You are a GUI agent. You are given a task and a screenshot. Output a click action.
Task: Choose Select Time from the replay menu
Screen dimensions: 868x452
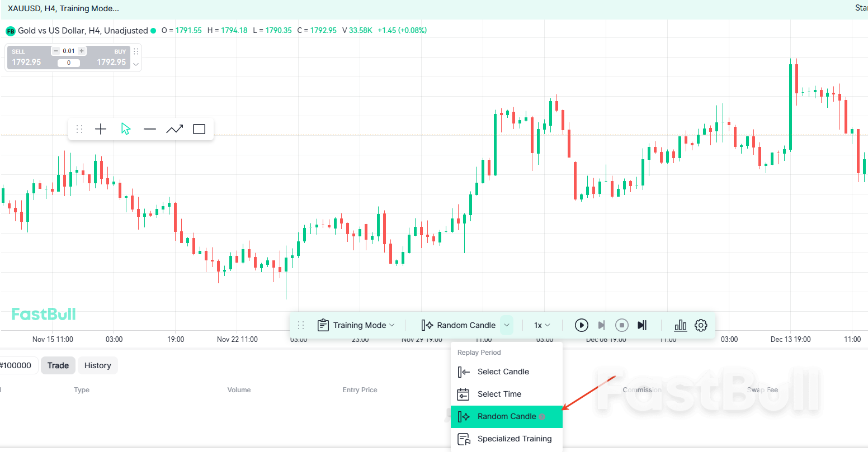(499, 394)
